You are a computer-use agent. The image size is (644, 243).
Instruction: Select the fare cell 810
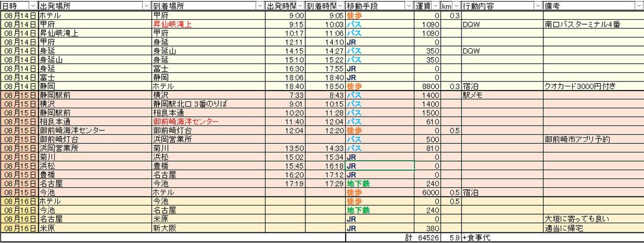428,148
